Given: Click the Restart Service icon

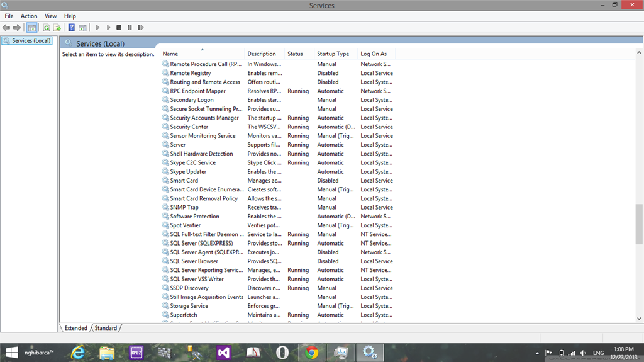Looking at the screenshot, I should (140, 28).
